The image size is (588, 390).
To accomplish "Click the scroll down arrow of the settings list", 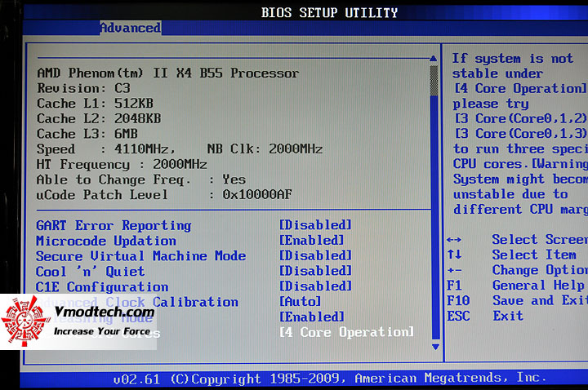I will (x=435, y=347).
